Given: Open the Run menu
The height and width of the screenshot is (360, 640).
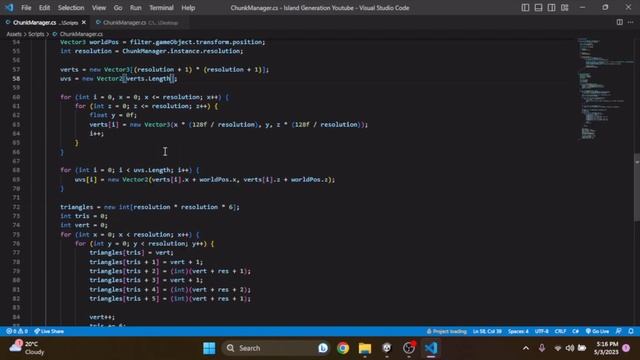Looking at the screenshot, I should point(136,8).
